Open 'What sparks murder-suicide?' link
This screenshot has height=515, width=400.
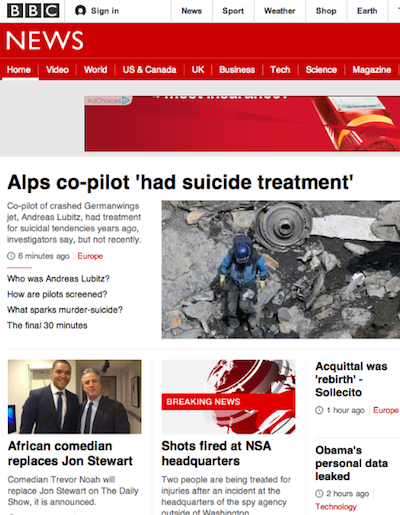tap(65, 310)
